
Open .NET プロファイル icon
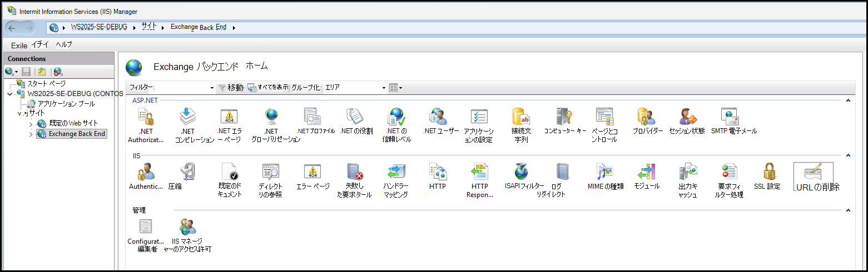pyautogui.click(x=313, y=117)
